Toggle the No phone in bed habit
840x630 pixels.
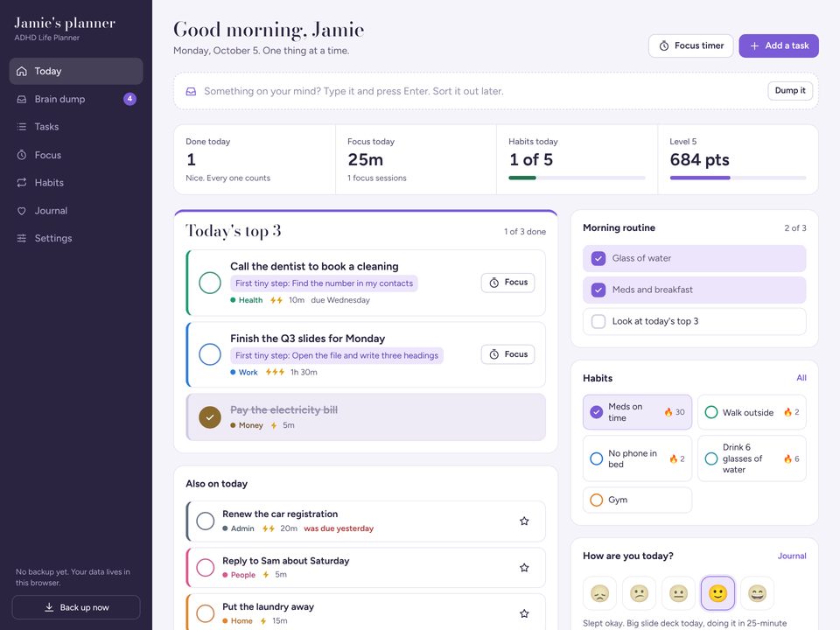click(637, 458)
